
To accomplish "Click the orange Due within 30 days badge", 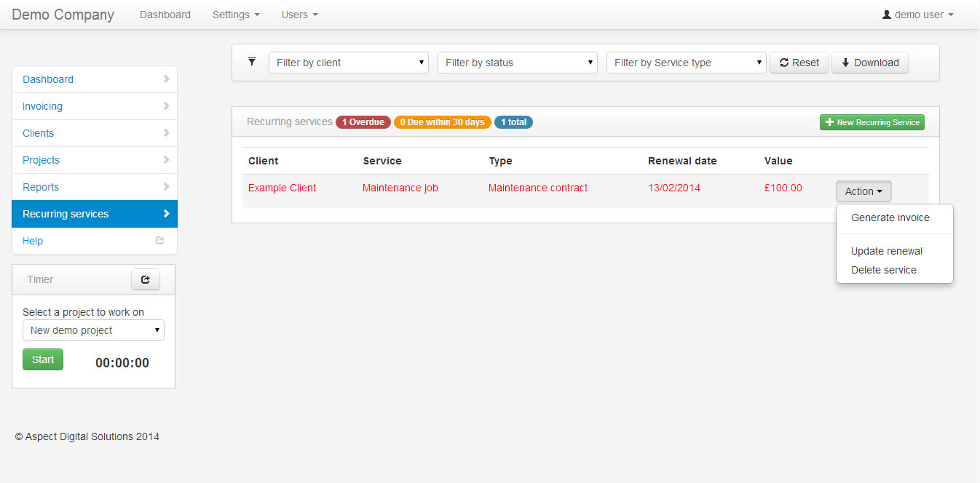I will 442,122.
